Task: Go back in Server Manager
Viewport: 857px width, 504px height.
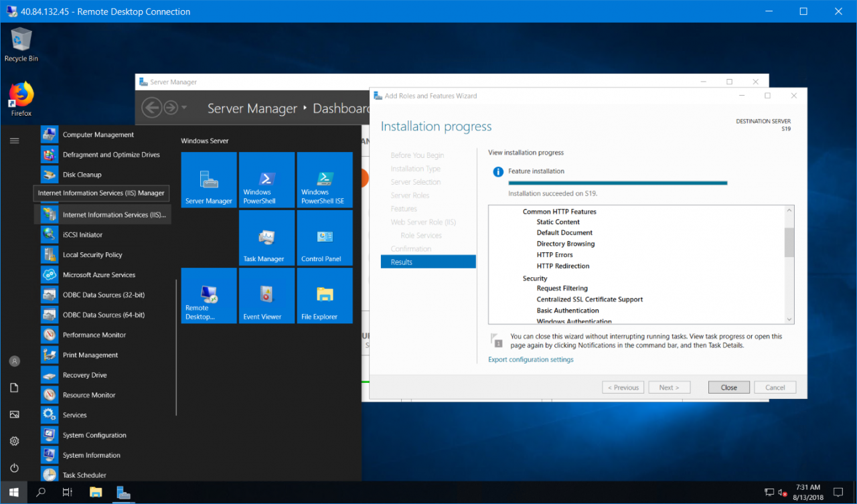Action: tap(152, 108)
